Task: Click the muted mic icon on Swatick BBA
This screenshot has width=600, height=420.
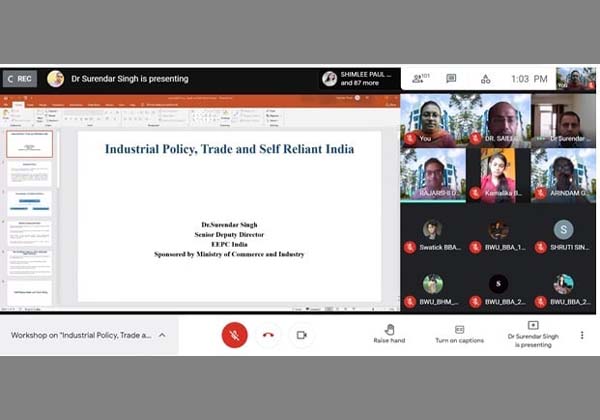Action: pos(410,247)
